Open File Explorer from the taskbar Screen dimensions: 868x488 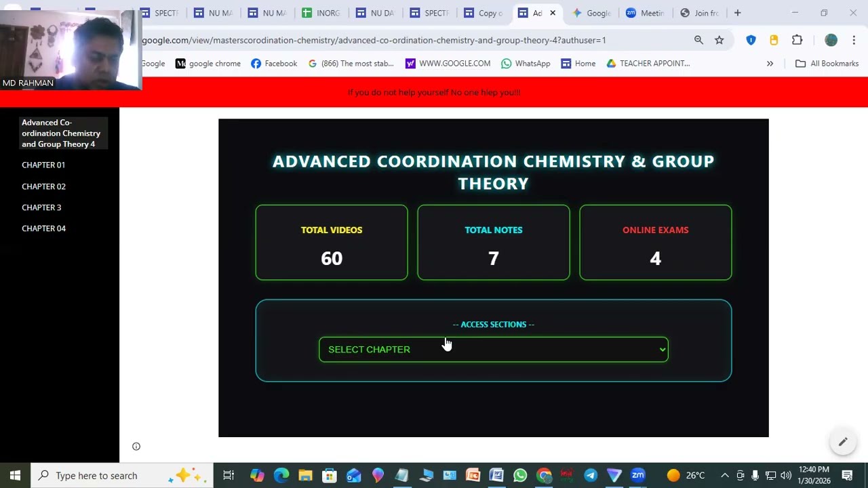(305, 475)
